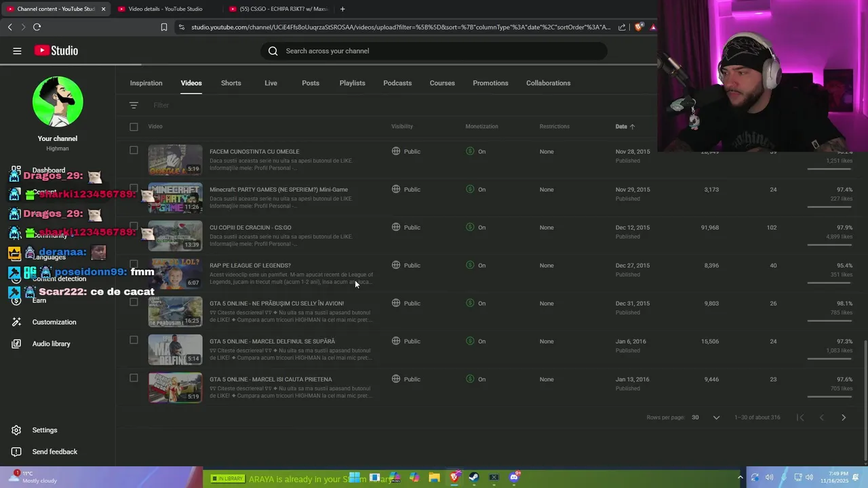
Task: Open the Brave Shields lion icon
Action: tap(639, 27)
